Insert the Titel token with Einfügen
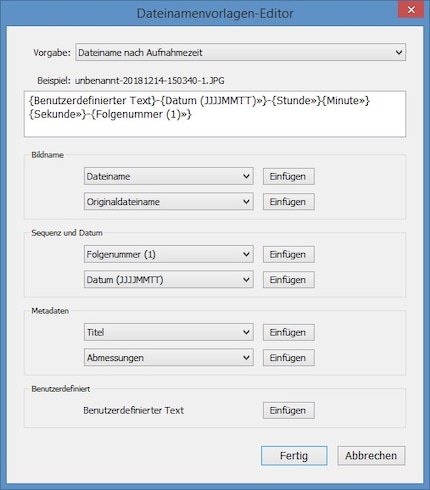Viewport: 430px width, 490px height. click(288, 332)
